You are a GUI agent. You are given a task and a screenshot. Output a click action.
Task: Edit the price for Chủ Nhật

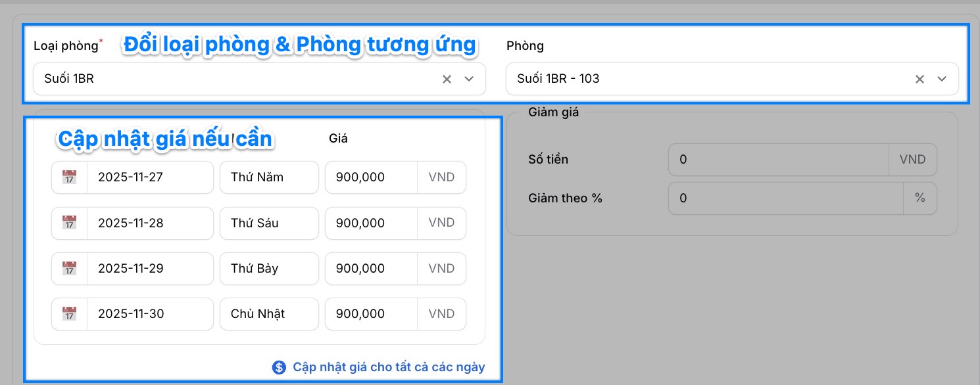pos(371,314)
